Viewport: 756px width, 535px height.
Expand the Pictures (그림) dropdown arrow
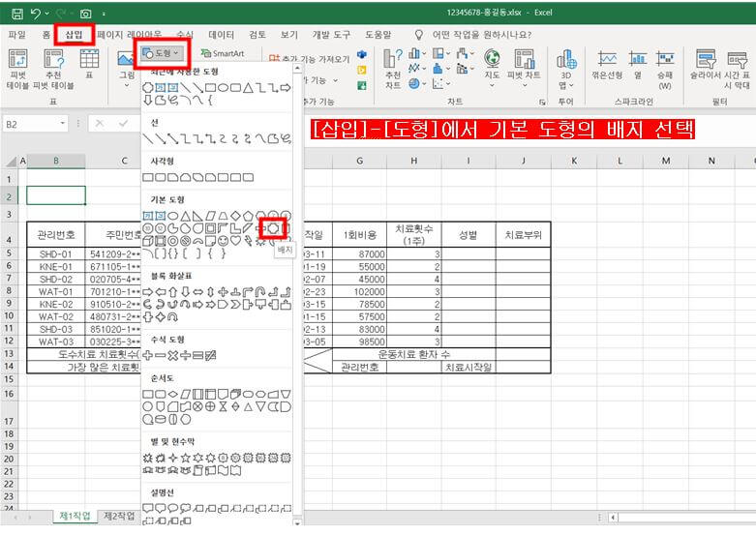[x=127, y=85]
